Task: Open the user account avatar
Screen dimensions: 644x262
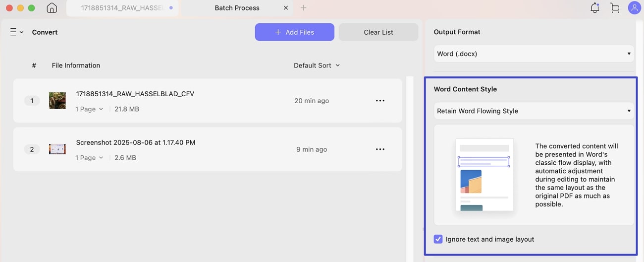Action: pyautogui.click(x=634, y=8)
